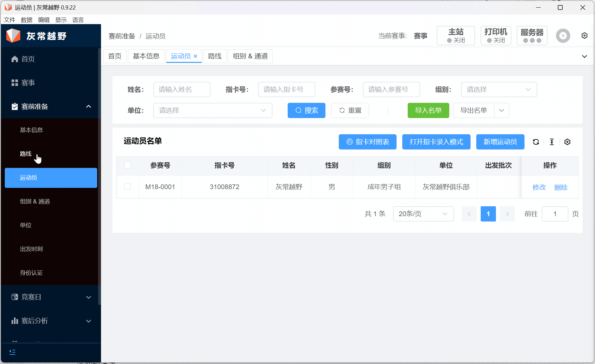This screenshot has width=595, height=364.
Task: Click the table density icon
Action: coord(552,142)
